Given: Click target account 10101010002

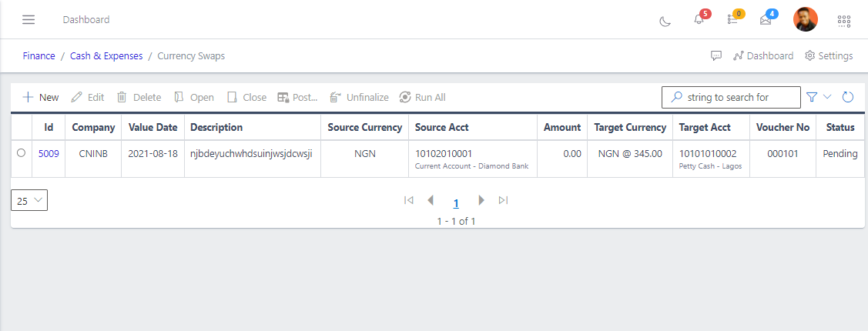Looking at the screenshot, I should (x=708, y=154).
